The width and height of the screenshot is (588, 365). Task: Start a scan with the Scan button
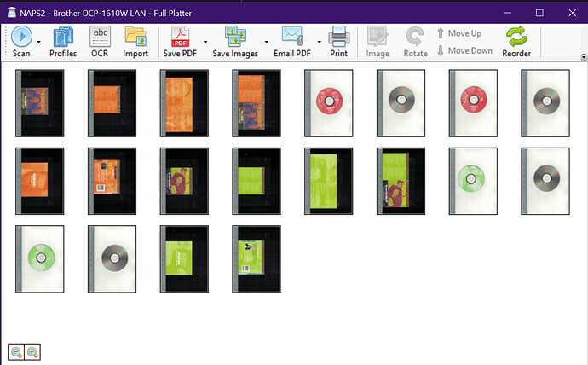pos(21,42)
